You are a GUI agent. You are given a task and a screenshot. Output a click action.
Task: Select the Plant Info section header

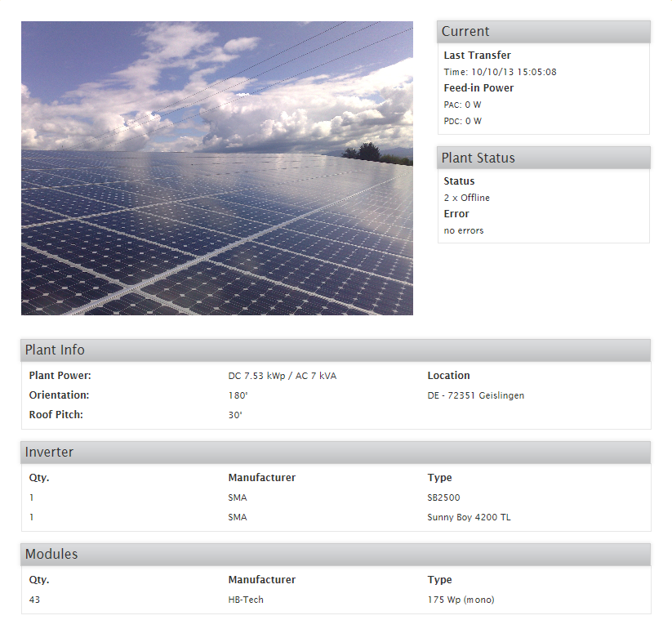pyautogui.click(x=336, y=350)
